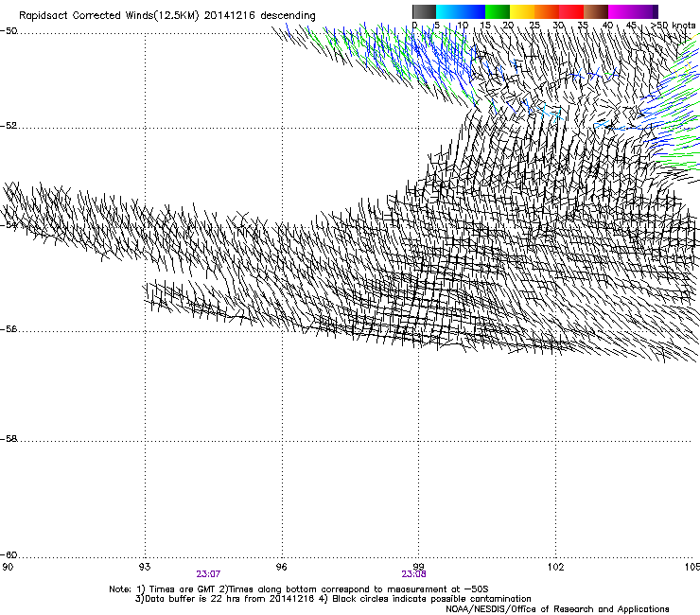
Task: Click the brown 35-40 knots color swatch
Action: pyautogui.click(x=596, y=11)
